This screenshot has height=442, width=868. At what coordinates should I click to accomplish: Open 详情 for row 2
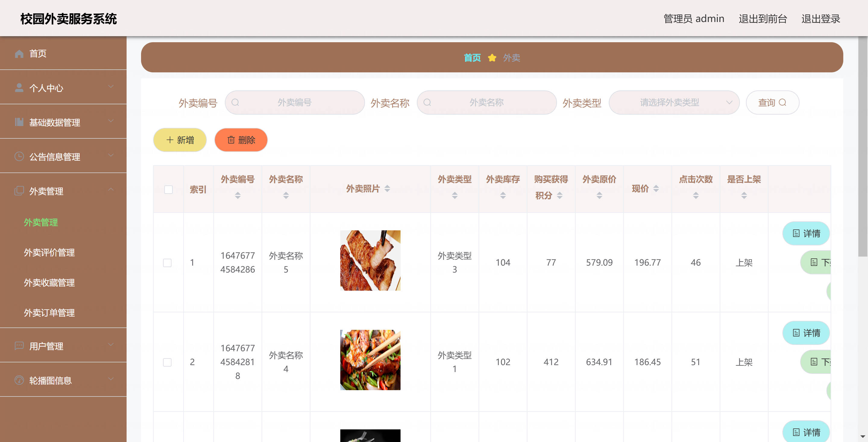point(806,333)
